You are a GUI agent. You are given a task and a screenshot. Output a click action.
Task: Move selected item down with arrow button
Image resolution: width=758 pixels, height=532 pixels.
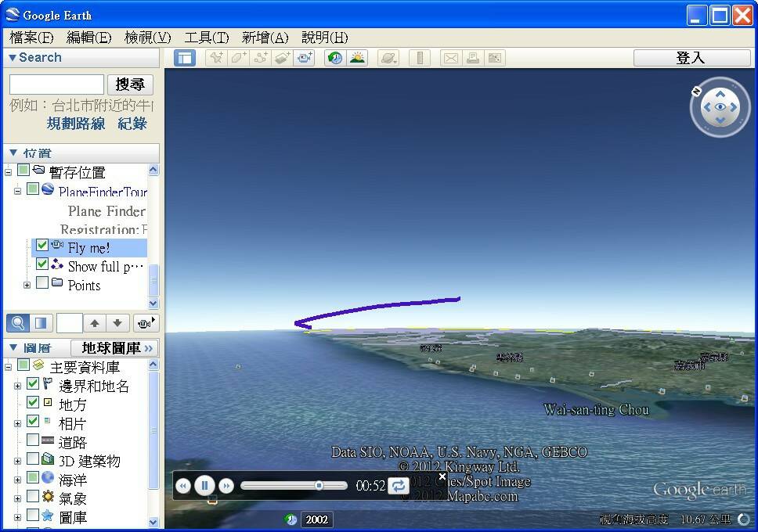pos(117,323)
